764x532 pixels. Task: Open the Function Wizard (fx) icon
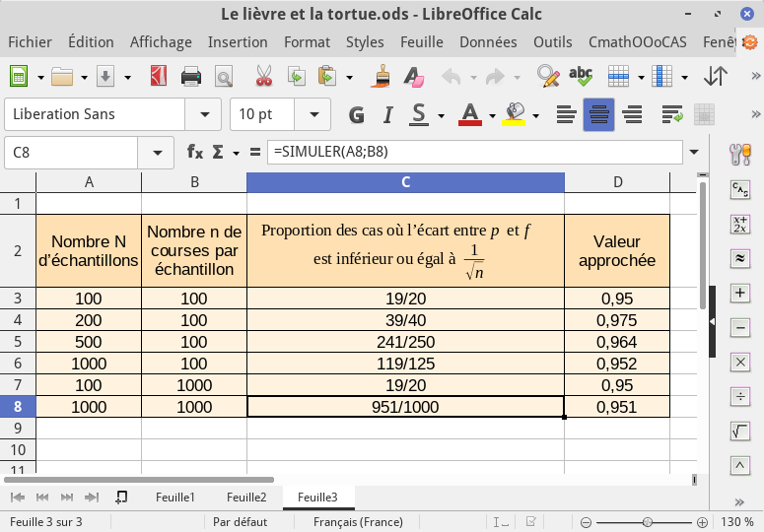tap(195, 153)
